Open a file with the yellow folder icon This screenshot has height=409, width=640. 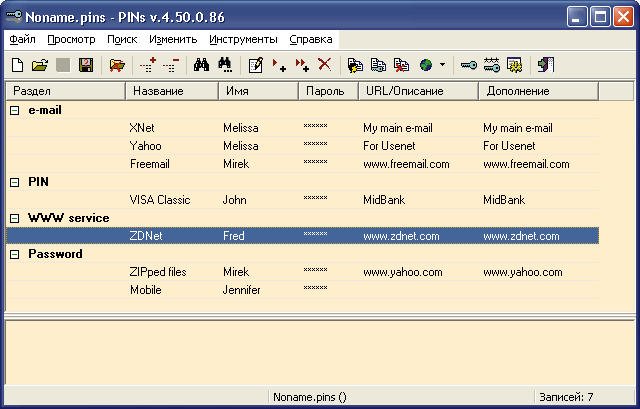[x=40, y=65]
